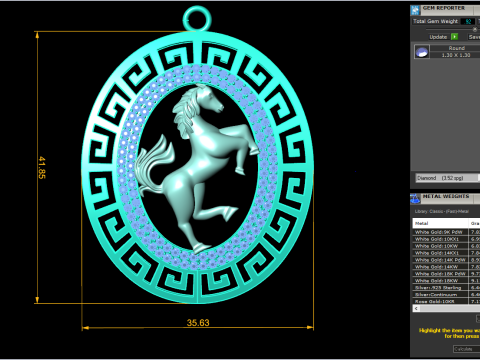The height and width of the screenshot is (360, 480).
Task: Select the 'White Gold:14KW' row
Action: [446, 267]
